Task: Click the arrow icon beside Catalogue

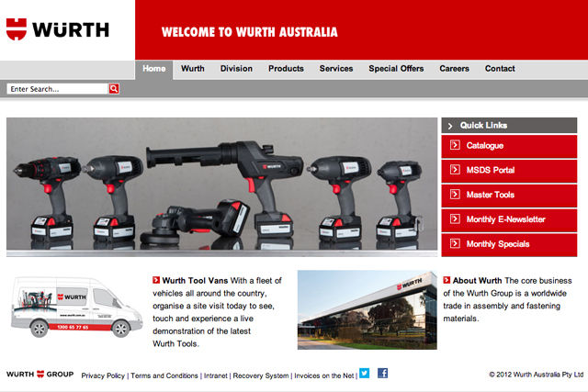Action: [454, 145]
